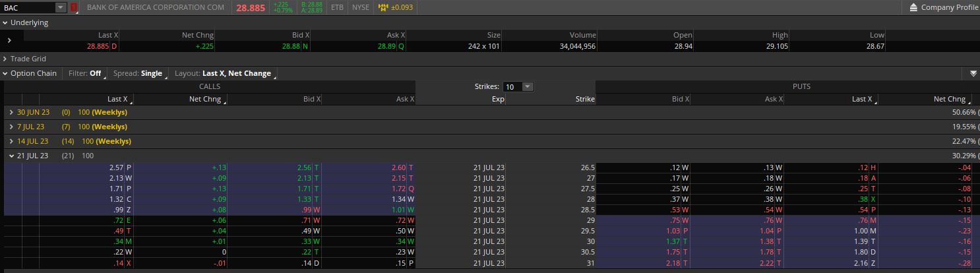Click the 28.88 underlying bid price
The width and height of the screenshot is (980, 273).
pos(291,46)
